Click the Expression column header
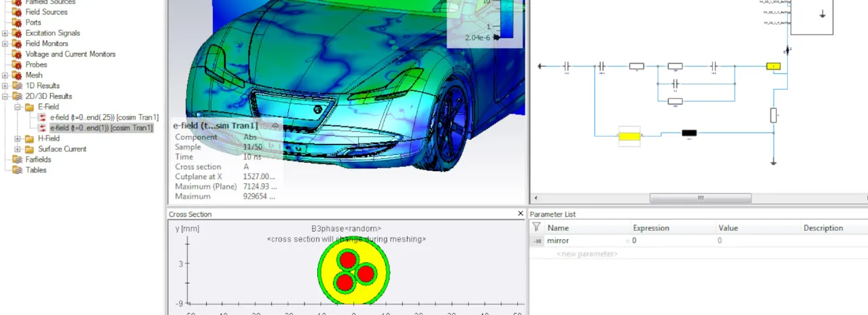Screen dimensions: 868x315 point(651,228)
